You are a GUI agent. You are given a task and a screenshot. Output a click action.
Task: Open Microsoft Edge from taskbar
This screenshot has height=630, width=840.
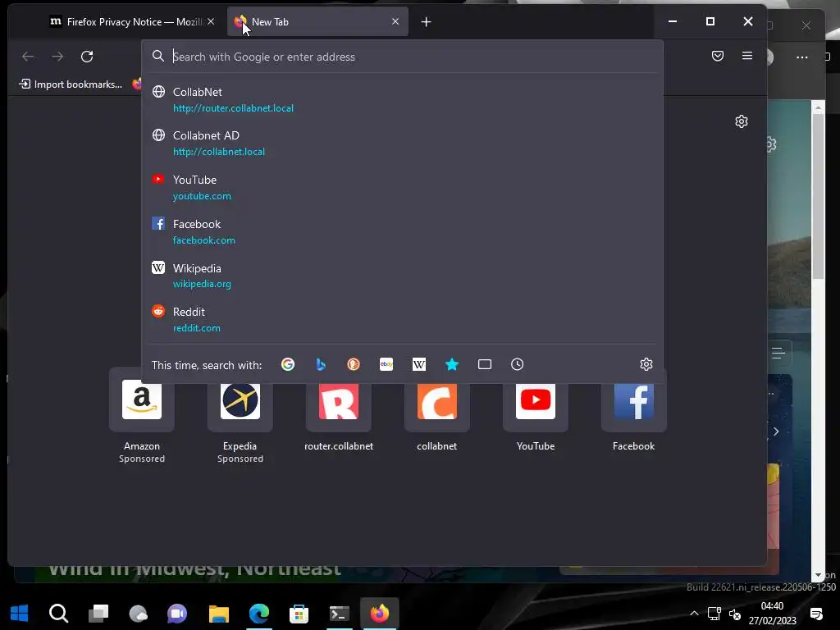258,613
